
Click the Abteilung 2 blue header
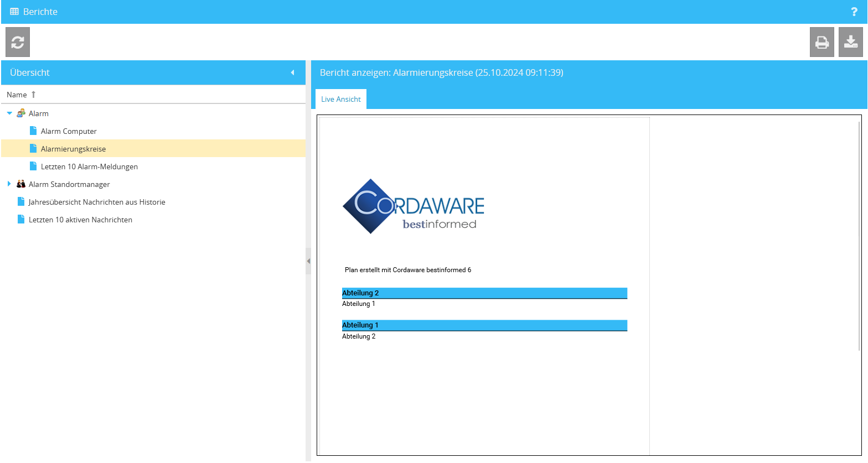(x=484, y=293)
